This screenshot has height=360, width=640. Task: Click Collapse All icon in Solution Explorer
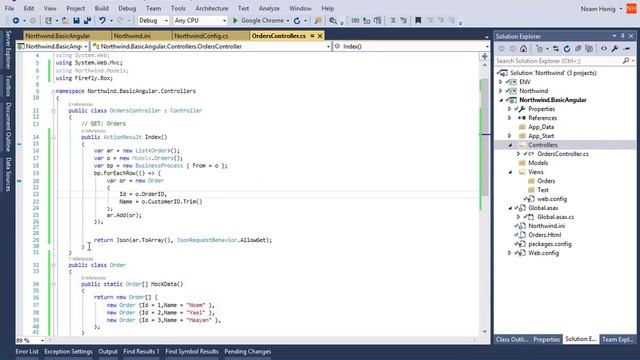(578, 49)
